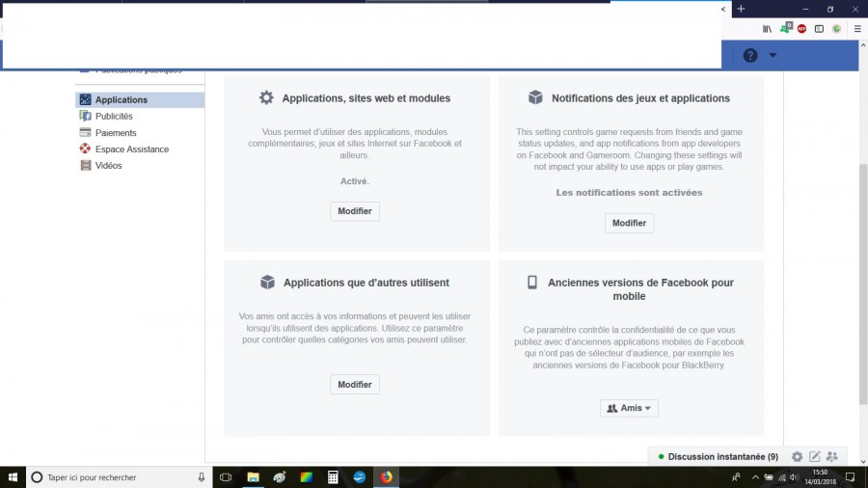
Task: Expand Facebook account dropdown arrow
Action: [x=773, y=55]
